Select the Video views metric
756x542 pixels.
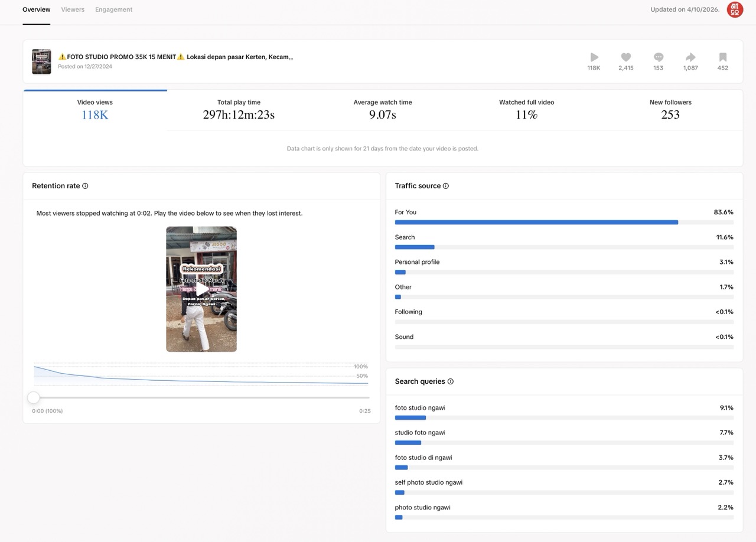pyautogui.click(x=95, y=110)
